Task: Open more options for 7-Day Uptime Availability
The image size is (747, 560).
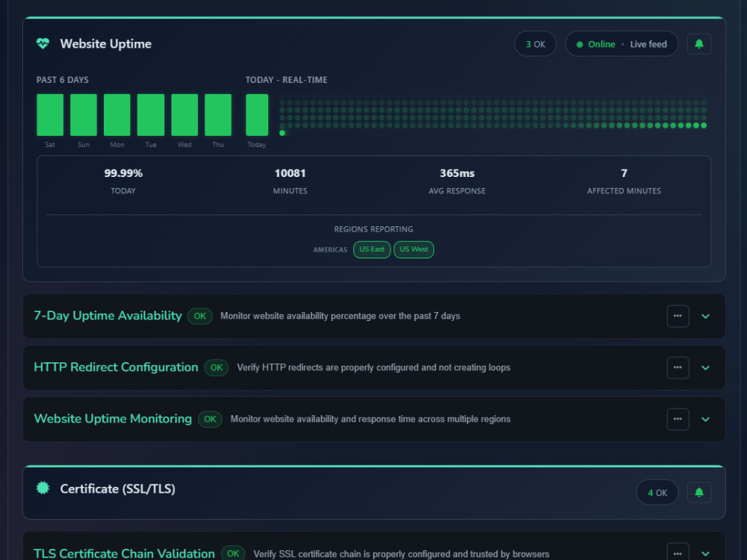Action: 678,316
